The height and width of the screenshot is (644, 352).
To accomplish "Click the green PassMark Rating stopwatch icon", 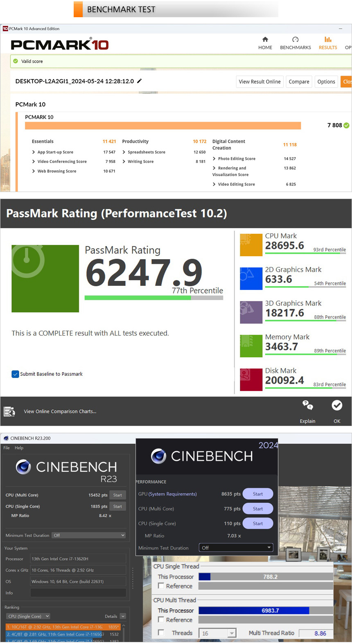I will [x=45, y=278].
